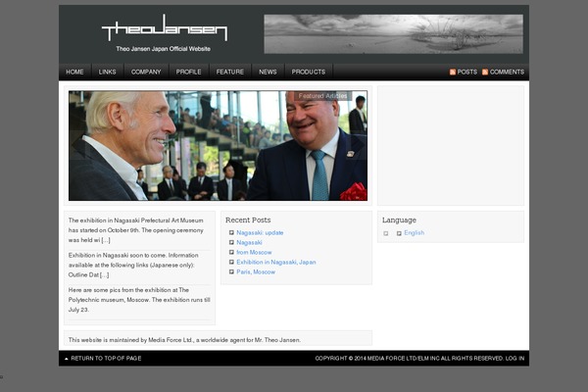Open the COMMENTS feed link
Screen dimensions: 588x392
coord(507,72)
